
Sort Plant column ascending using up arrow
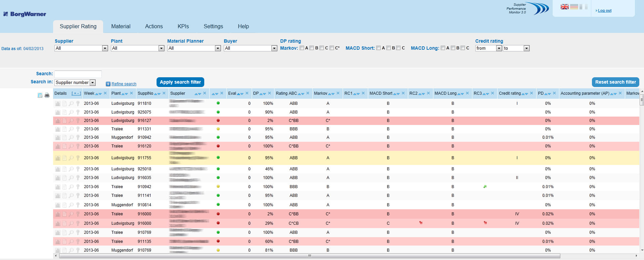click(123, 94)
